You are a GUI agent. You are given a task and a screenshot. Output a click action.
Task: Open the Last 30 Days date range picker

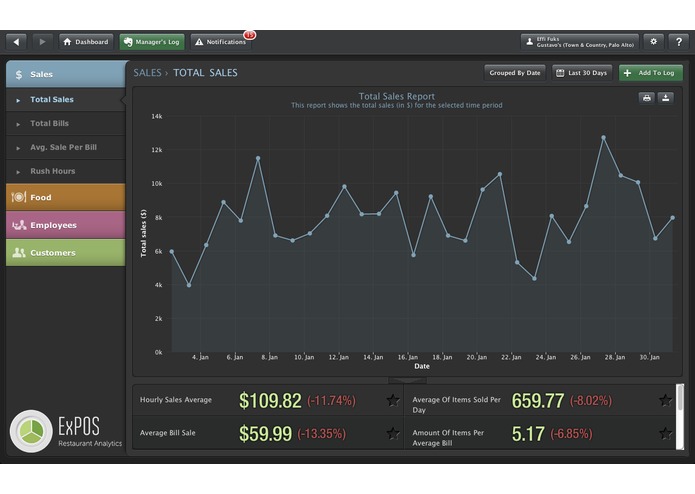(582, 73)
